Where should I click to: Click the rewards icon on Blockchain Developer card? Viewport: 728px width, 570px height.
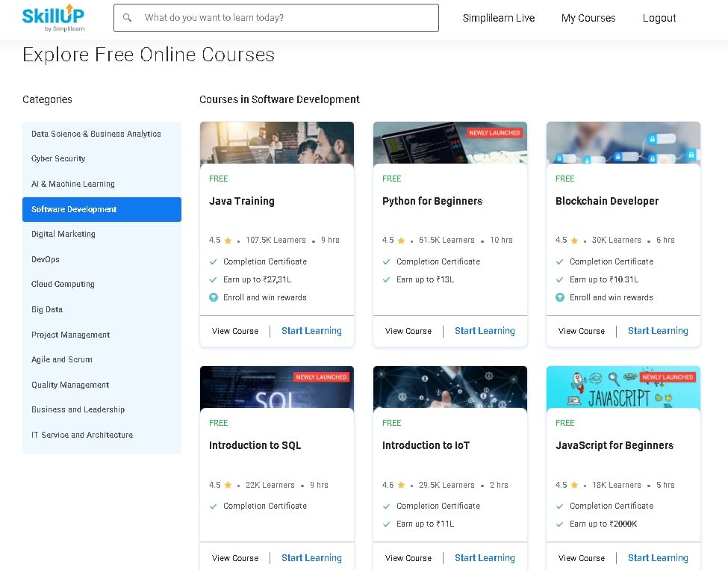(559, 297)
